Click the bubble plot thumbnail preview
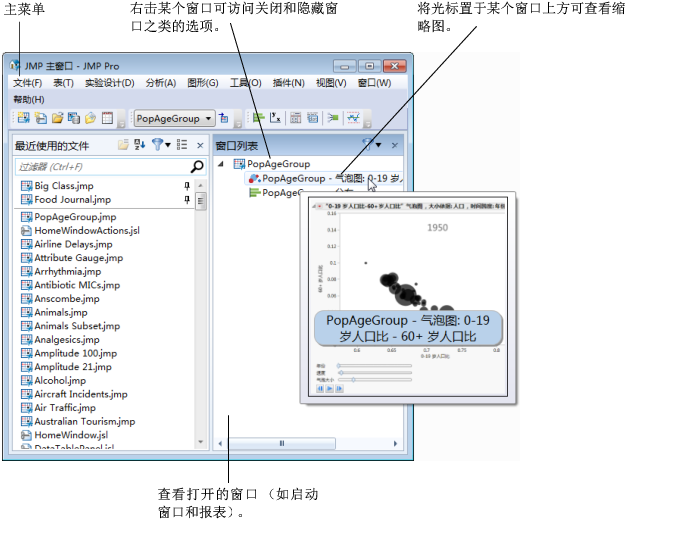 coord(408,297)
